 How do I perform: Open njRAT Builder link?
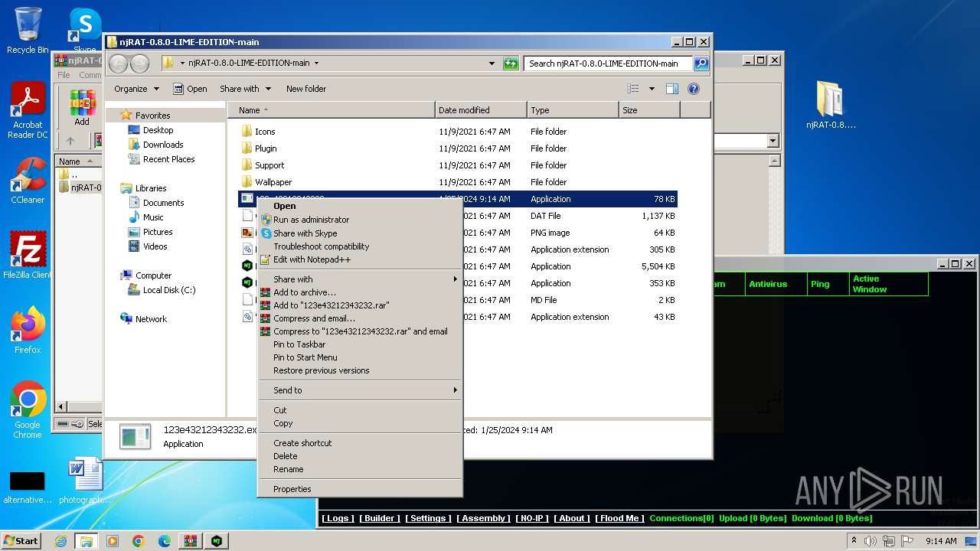coord(379,518)
